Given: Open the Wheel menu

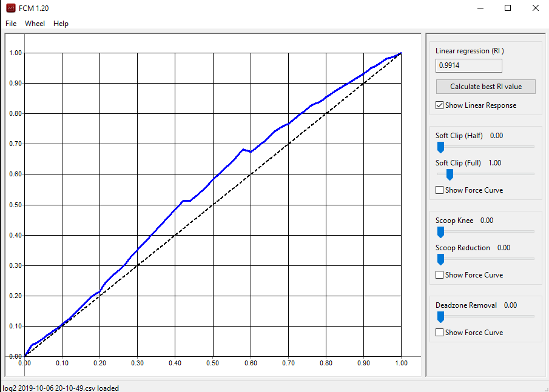Looking at the screenshot, I should coord(35,24).
